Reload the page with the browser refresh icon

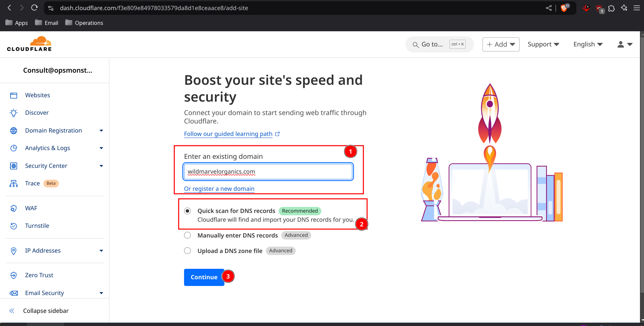pos(34,8)
